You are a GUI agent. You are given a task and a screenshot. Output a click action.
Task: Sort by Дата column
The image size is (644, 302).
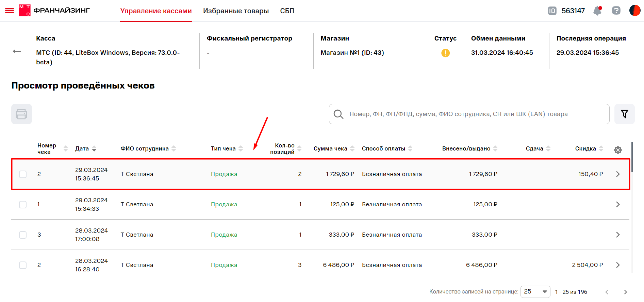click(x=94, y=148)
